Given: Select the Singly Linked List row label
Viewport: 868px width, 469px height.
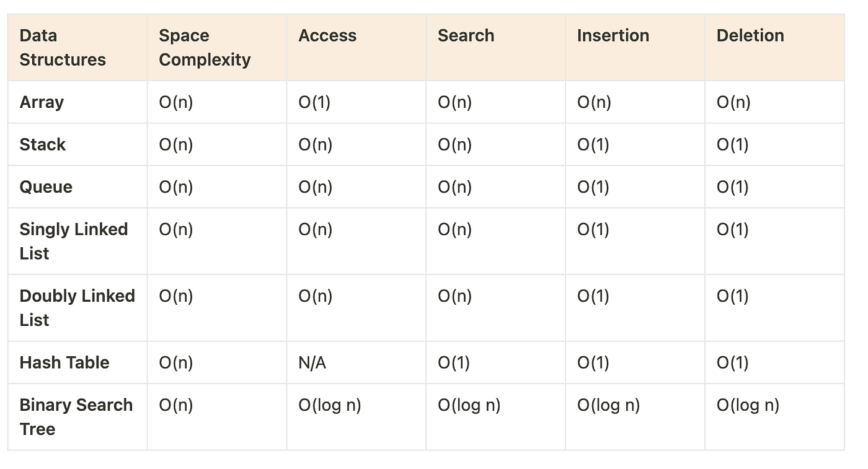Looking at the screenshot, I should click(x=73, y=241).
